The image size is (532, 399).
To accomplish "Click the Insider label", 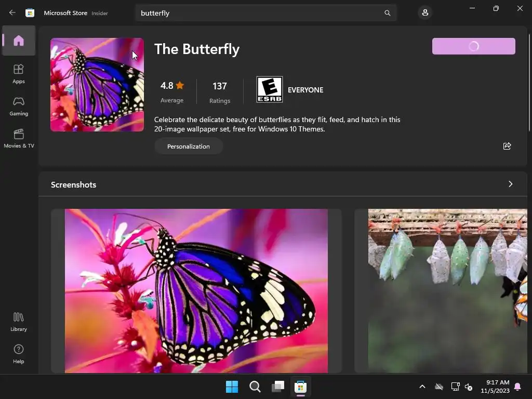I will [100, 13].
